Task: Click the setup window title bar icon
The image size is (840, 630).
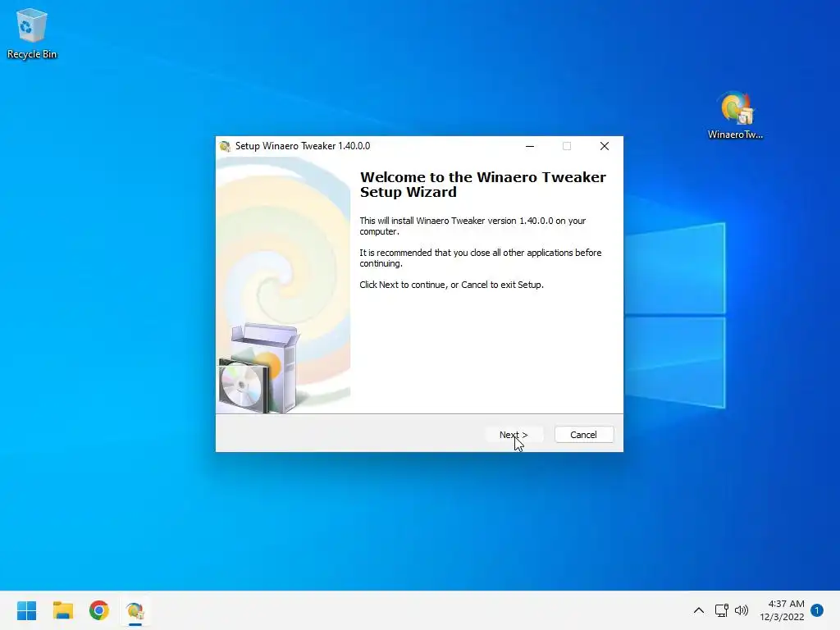Action: point(225,146)
